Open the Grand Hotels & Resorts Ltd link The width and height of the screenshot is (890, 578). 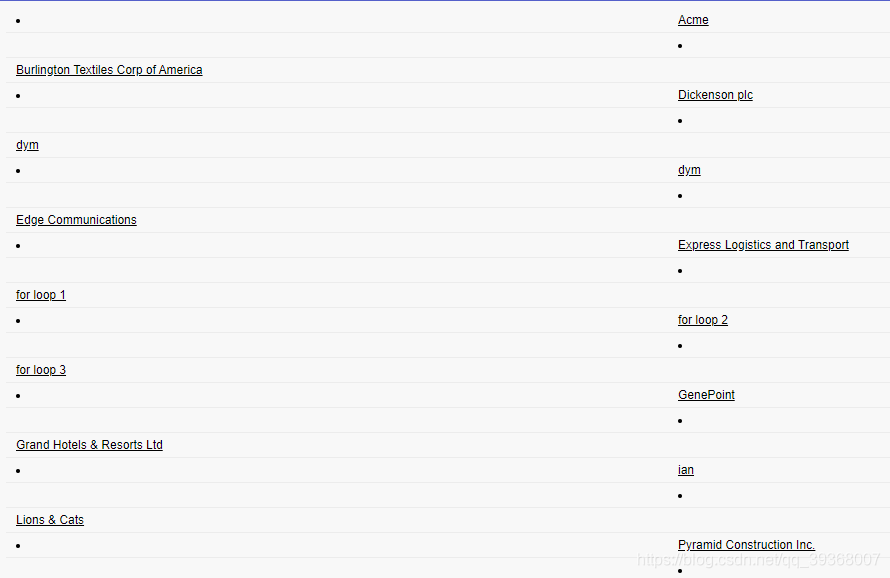(89, 444)
